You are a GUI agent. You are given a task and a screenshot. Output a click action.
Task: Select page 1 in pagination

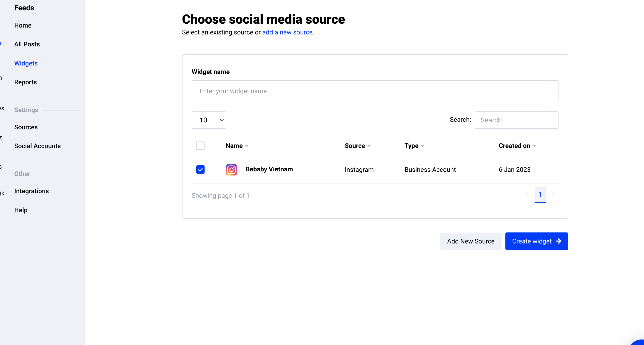[x=540, y=194]
